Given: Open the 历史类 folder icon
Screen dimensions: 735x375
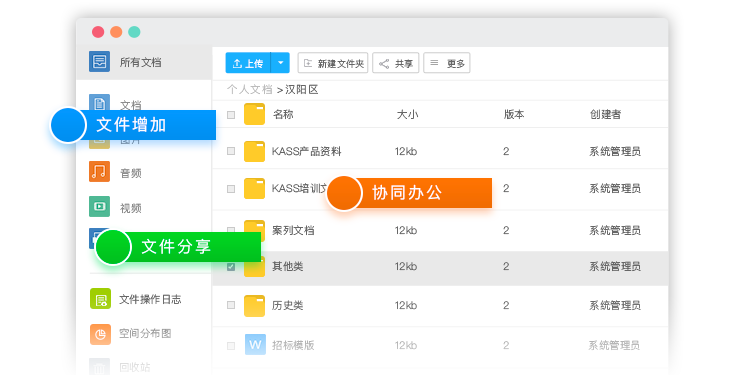Looking at the screenshot, I should click(255, 306).
